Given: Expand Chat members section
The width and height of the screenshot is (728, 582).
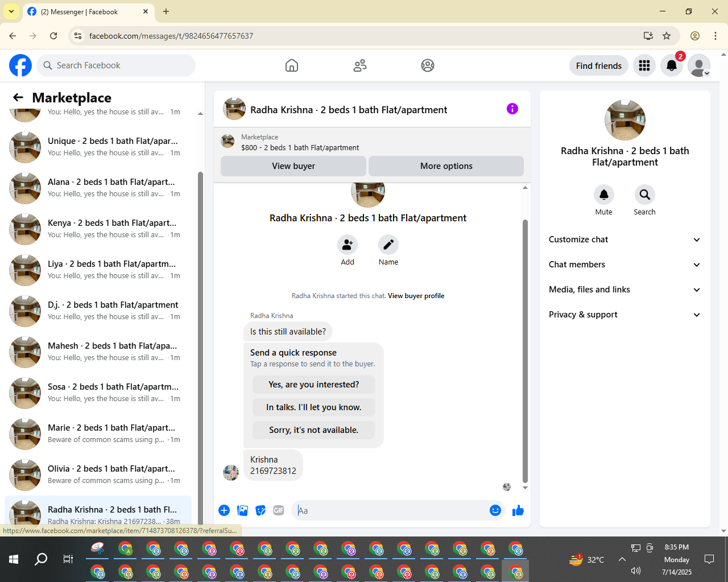Looking at the screenshot, I should point(624,265).
